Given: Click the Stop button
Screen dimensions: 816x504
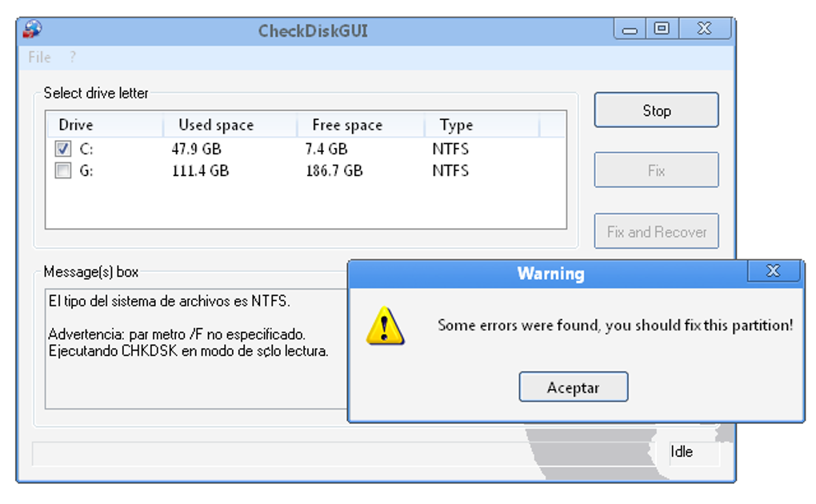Looking at the screenshot, I should click(x=656, y=110).
